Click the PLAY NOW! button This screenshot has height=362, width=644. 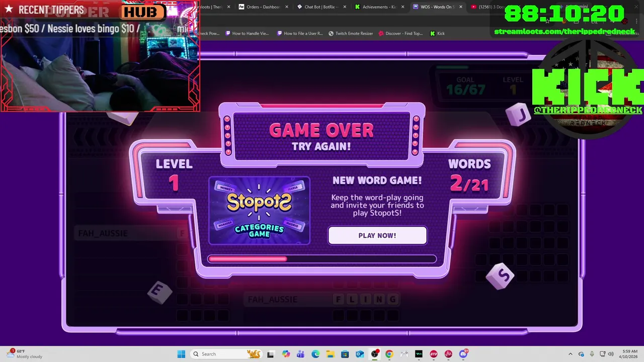click(x=377, y=235)
